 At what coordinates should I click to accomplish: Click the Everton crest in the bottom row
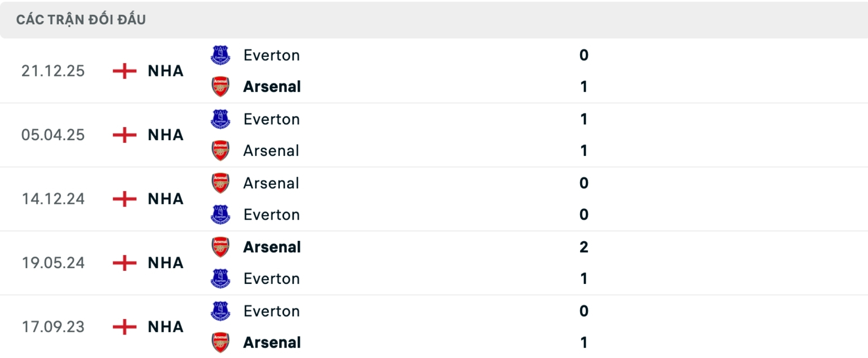[x=220, y=311]
